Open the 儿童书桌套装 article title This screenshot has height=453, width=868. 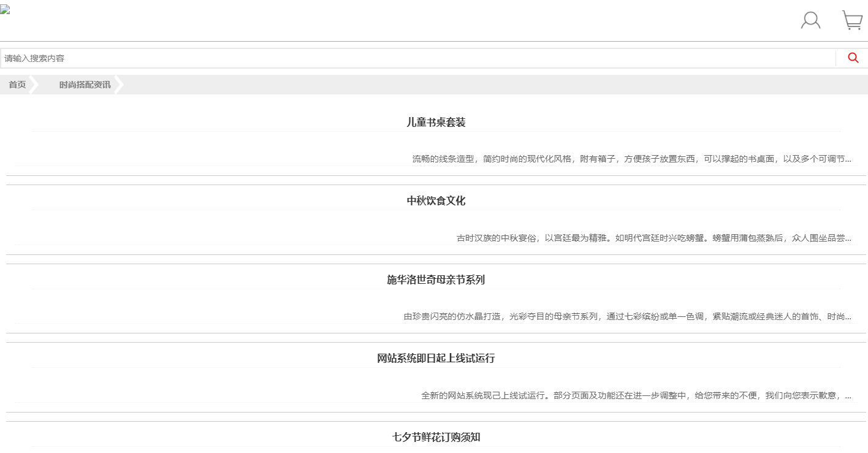[436, 122]
